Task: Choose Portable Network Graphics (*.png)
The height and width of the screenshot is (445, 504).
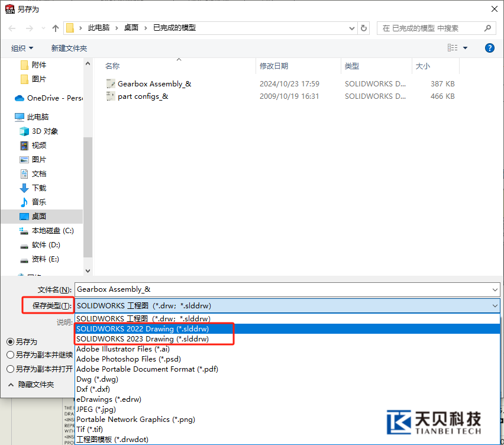Action: pos(287,420)
